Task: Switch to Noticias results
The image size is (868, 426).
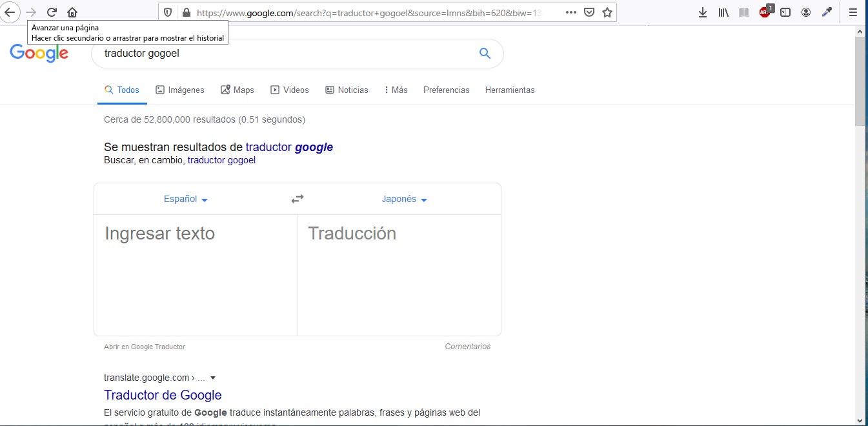Action: click(x=347, y=90)
